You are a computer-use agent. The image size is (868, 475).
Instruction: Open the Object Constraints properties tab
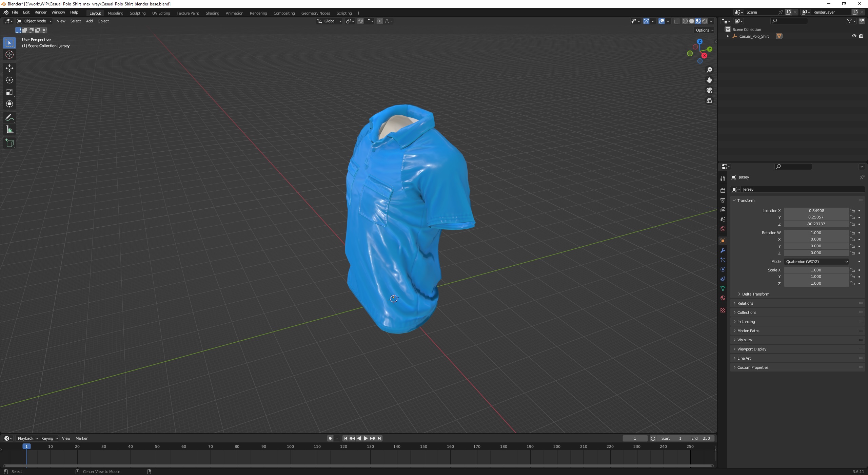click(723, 279)
